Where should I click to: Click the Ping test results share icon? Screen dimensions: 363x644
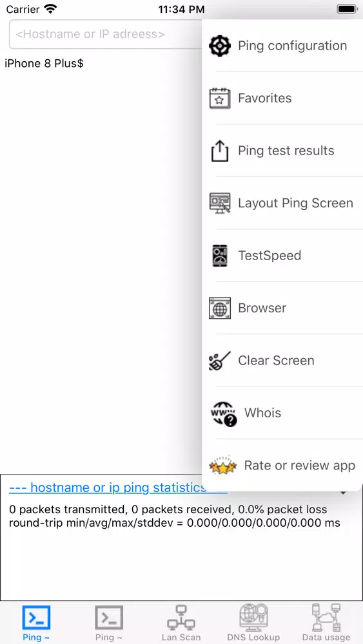(x=220, y=151)
